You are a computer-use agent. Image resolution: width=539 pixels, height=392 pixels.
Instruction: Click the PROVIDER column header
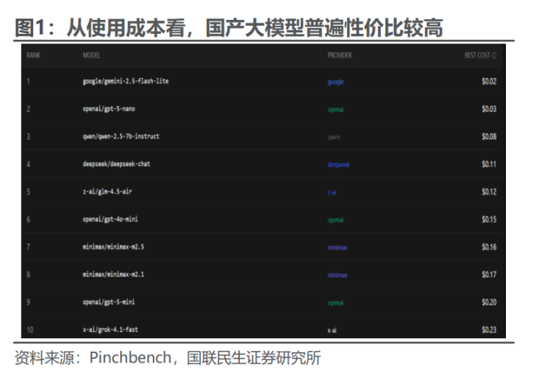[x=339, y=56]
